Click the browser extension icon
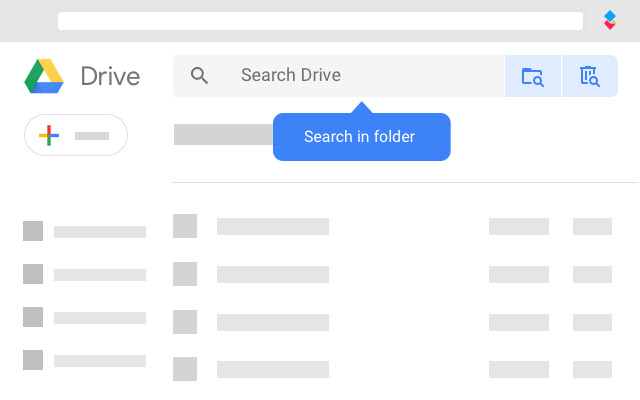Screen dimensions: 640x400 (610, 20)
